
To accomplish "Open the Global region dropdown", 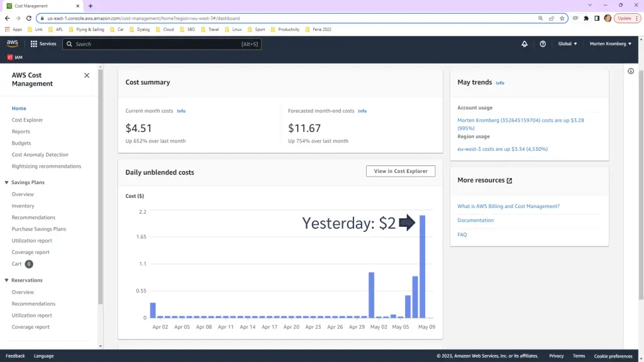I will pyautogui.click(x=567, y=44).
